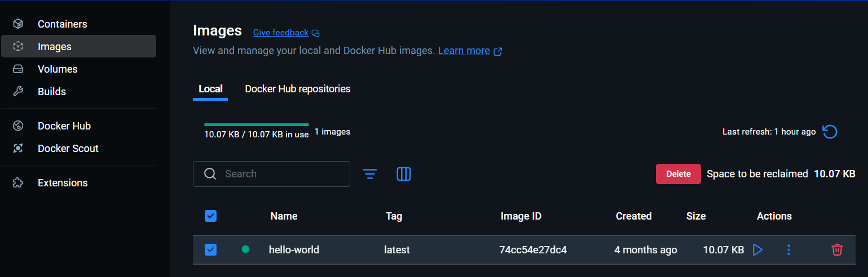This screenshot has height=277, width=868.
Task: Click the Images sidebar icon
Action: pos(18,47)
